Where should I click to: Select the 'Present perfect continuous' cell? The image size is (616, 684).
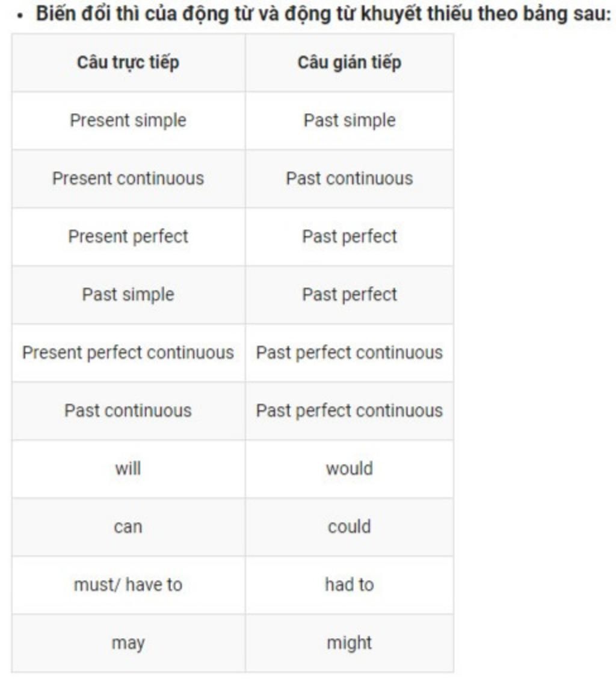click(x=128, y=353)
